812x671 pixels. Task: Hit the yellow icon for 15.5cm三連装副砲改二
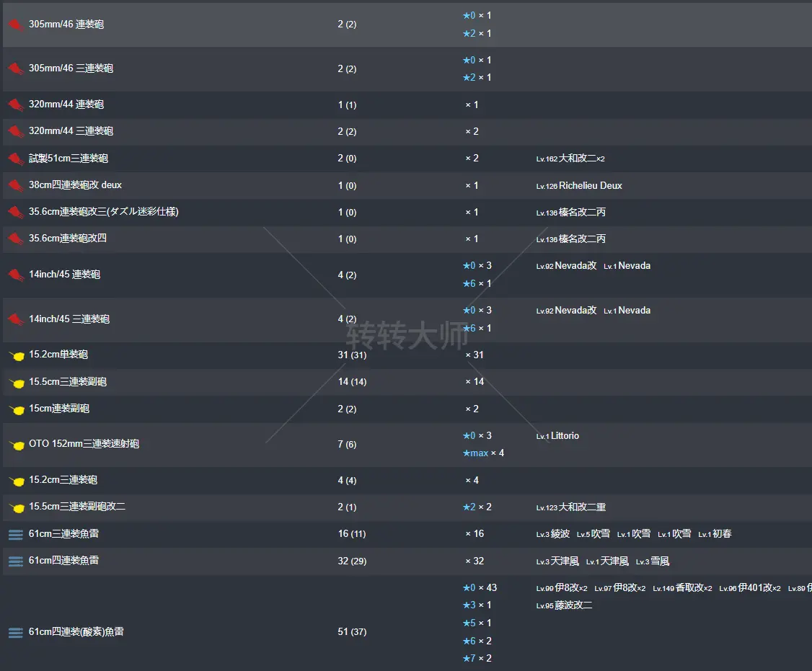click(16, 507)
